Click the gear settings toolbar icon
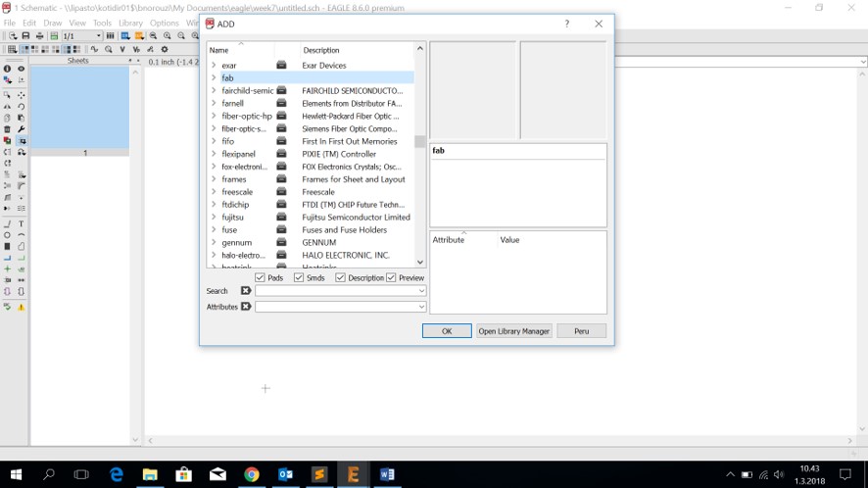The height and width of the screenshot is (488, 868). (165, 49)
